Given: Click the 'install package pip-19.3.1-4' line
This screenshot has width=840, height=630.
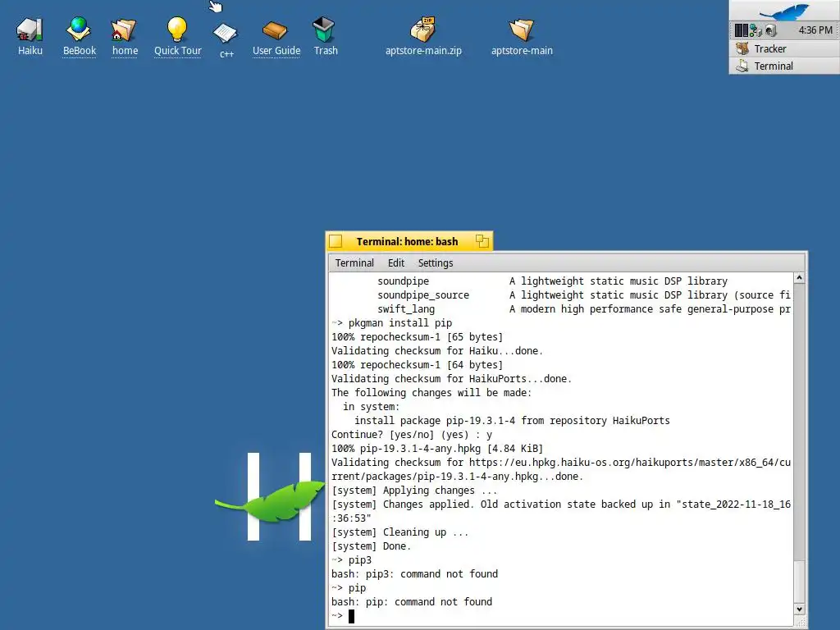Looking at the screenshot, I should (512, 421).
